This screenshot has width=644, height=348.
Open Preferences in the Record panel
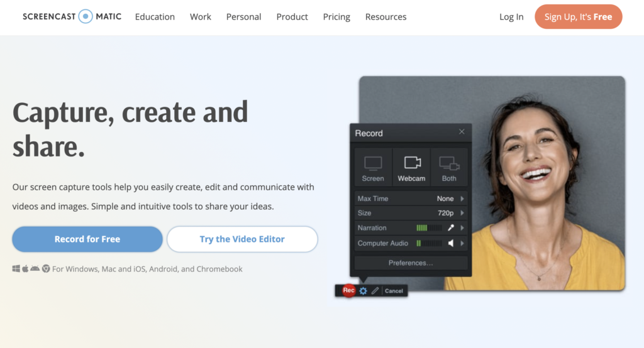pyautogui.click(x=411, y=263)
